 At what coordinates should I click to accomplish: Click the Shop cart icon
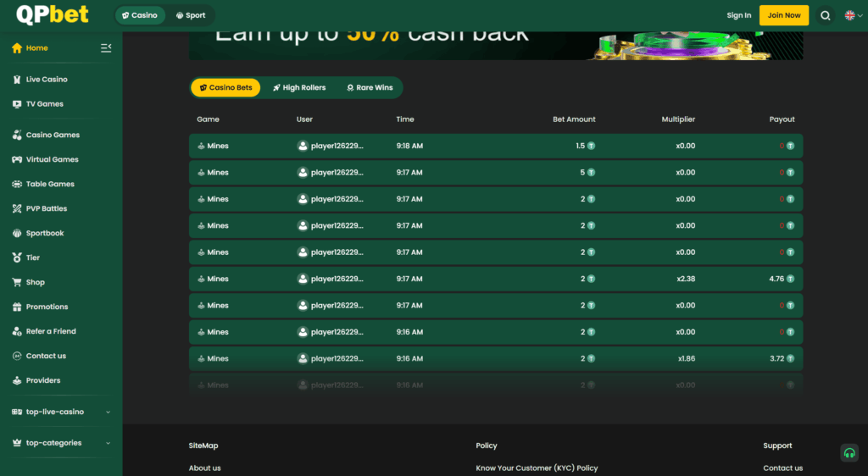tap(17, 282)
